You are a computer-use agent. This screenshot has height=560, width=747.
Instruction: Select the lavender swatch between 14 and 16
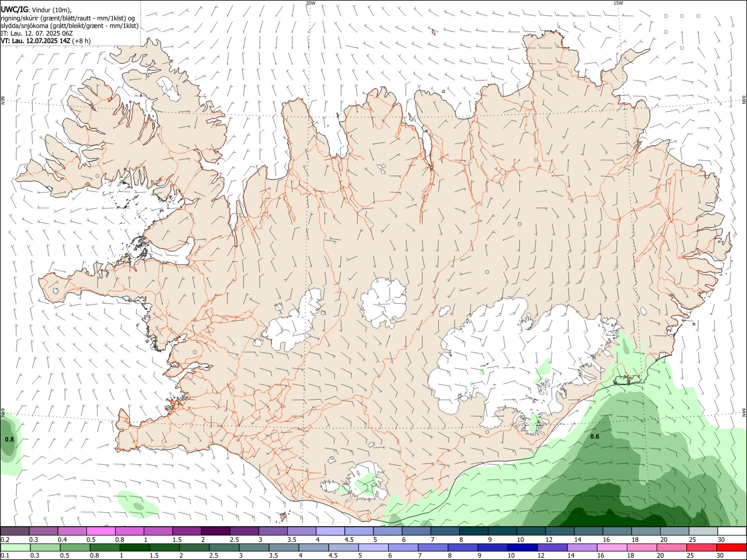582,548
